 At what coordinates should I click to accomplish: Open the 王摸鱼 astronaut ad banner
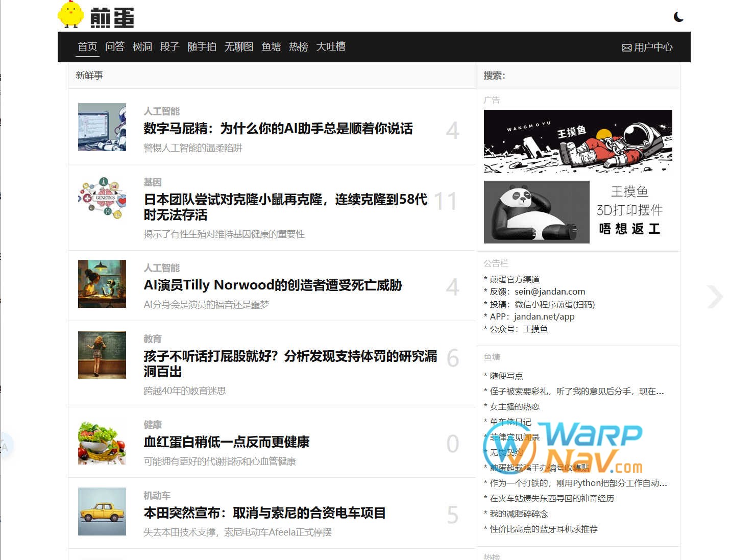[577, 141]
